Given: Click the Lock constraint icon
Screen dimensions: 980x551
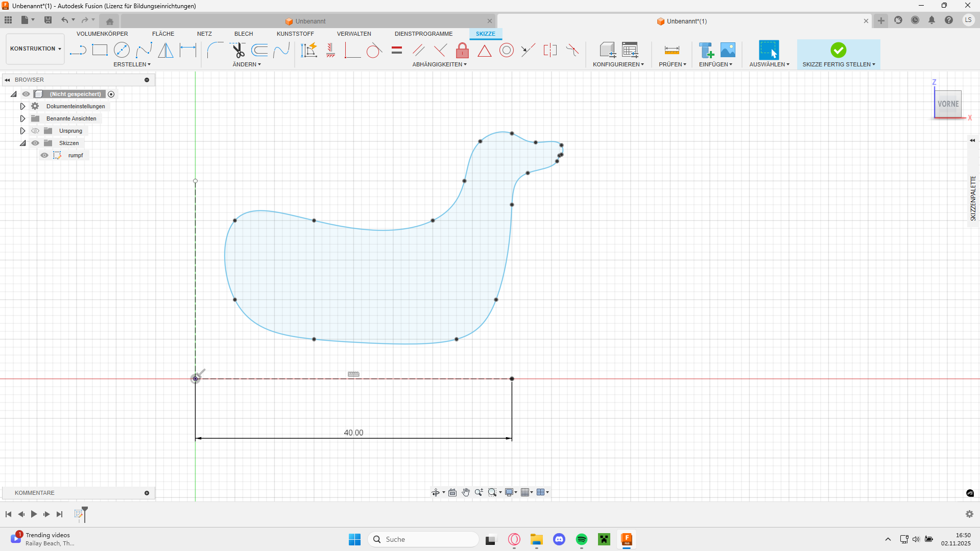Looking at the screenshot, I should pos(462,50).
